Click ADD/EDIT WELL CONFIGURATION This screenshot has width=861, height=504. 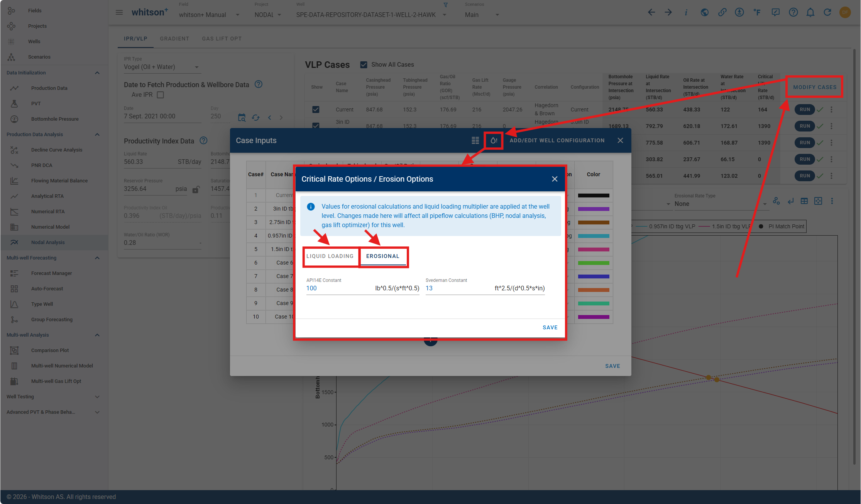point(557,141)
